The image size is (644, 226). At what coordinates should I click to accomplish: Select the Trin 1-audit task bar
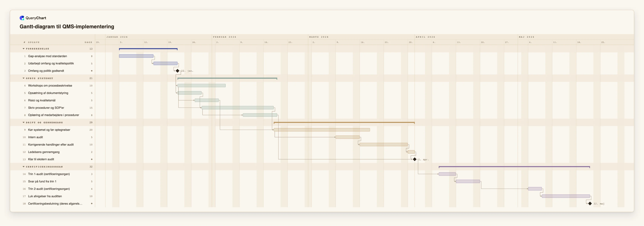447,174
